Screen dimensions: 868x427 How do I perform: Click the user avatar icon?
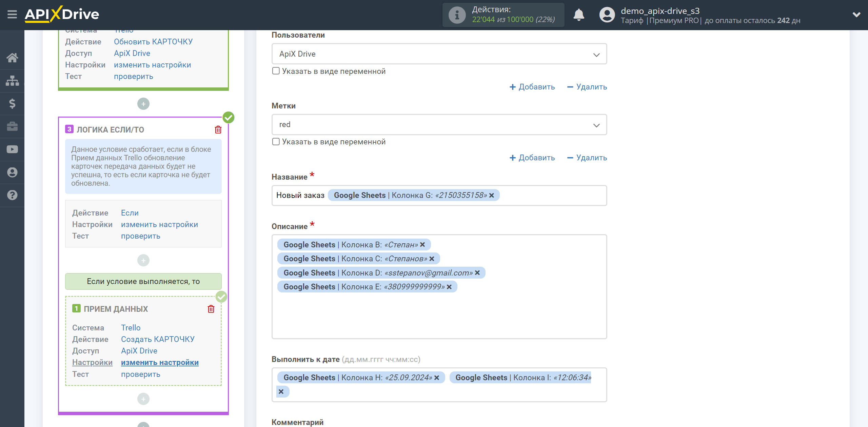pyautogui.click(x=607, y=15)
